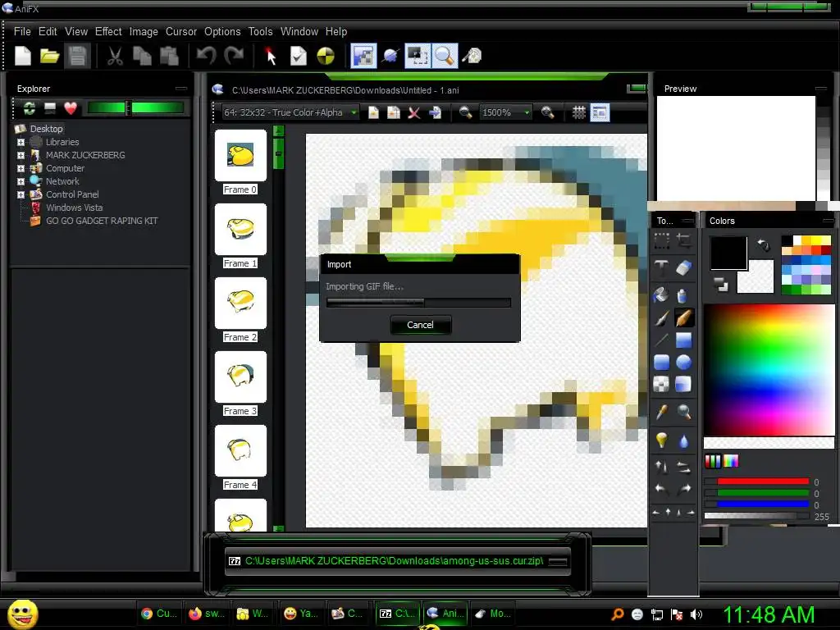840x630 pixels.
Task: Click the test cursor arrow icon
Action: click(271, 56)
